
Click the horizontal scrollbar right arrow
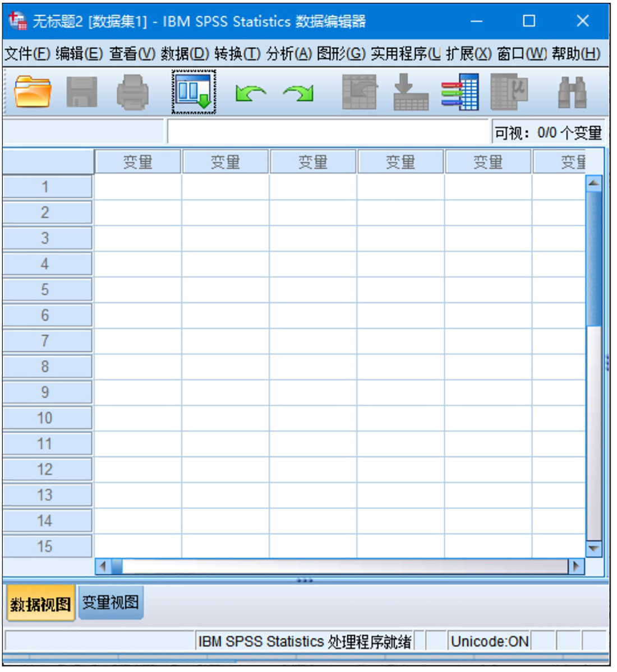pyautogui.click(x=576, y=566)
